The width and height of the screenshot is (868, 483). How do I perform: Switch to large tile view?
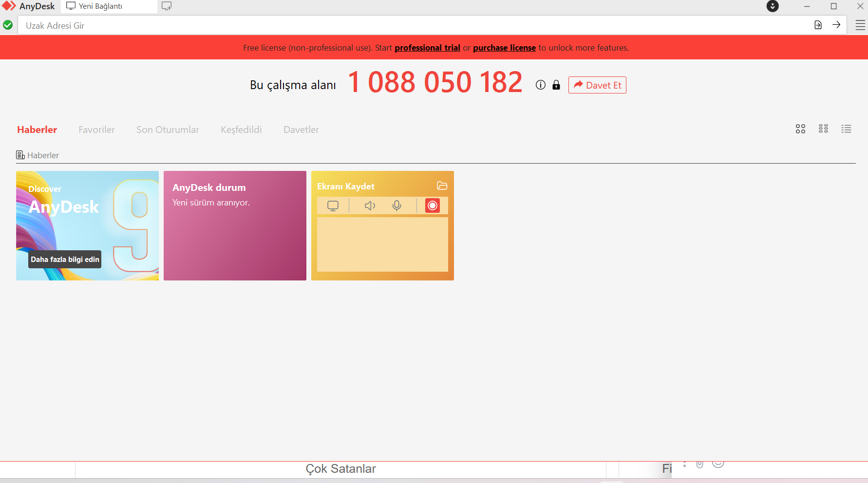coord(800,129)
